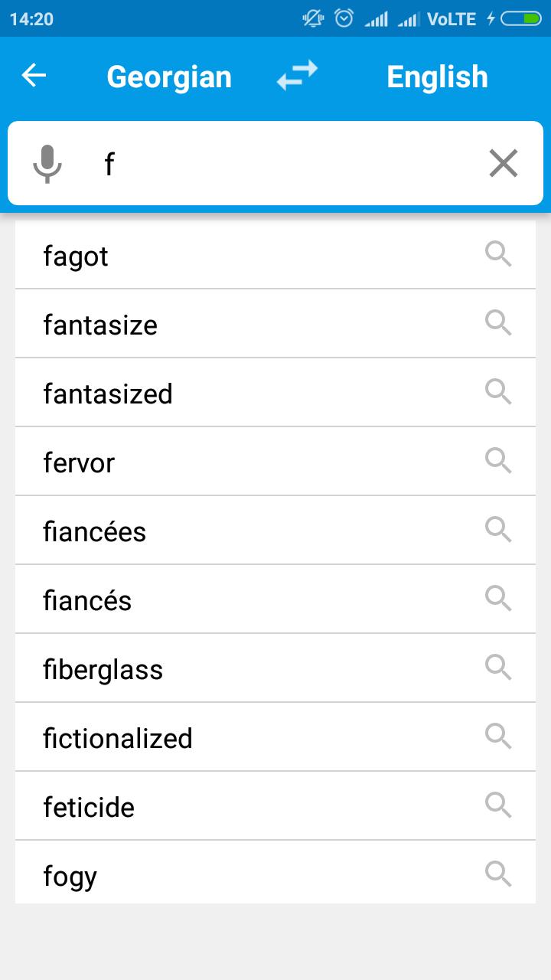Magnifier icon in fiancées row
551x980 pixels.
pyautogui.click(x=498, y=529)
